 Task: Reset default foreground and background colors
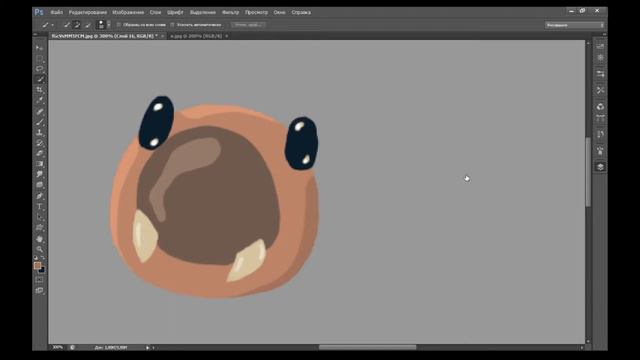[x=36, y=258]
